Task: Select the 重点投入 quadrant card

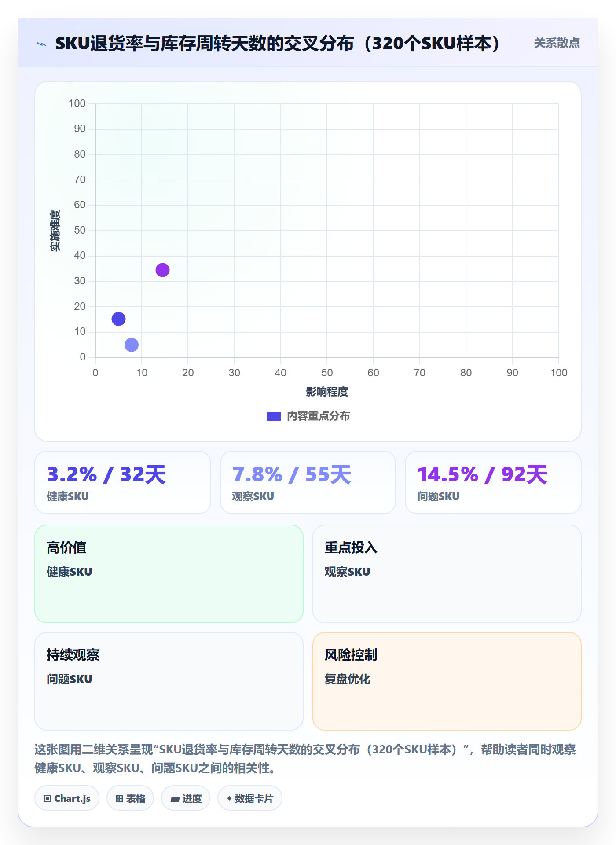Action: pyautogui.click(x=447, y=573)
